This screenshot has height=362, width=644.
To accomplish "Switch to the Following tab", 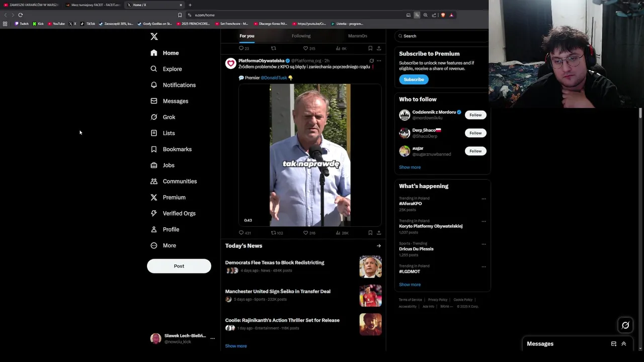I will pyautogui.click(x=301, y=36).
